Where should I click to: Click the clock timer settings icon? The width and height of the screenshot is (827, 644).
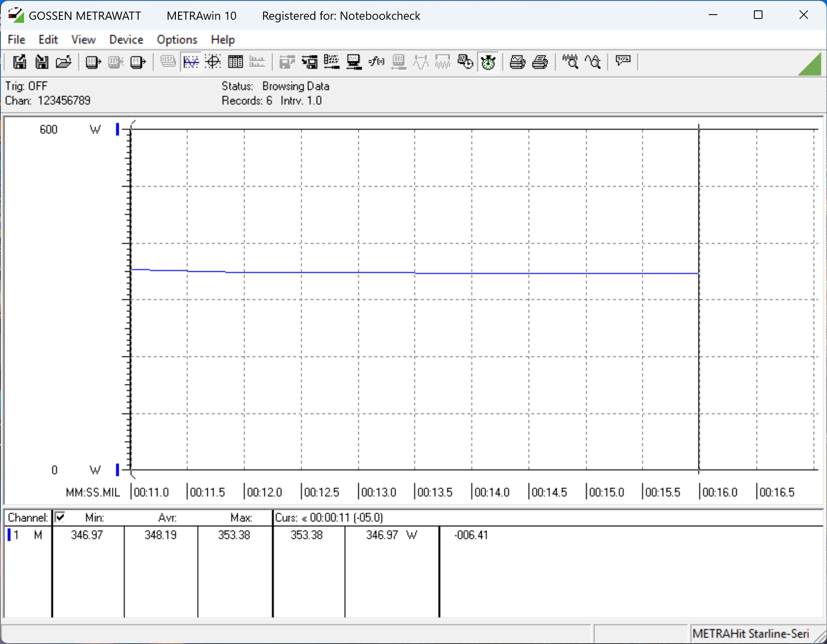click(465, 62)
